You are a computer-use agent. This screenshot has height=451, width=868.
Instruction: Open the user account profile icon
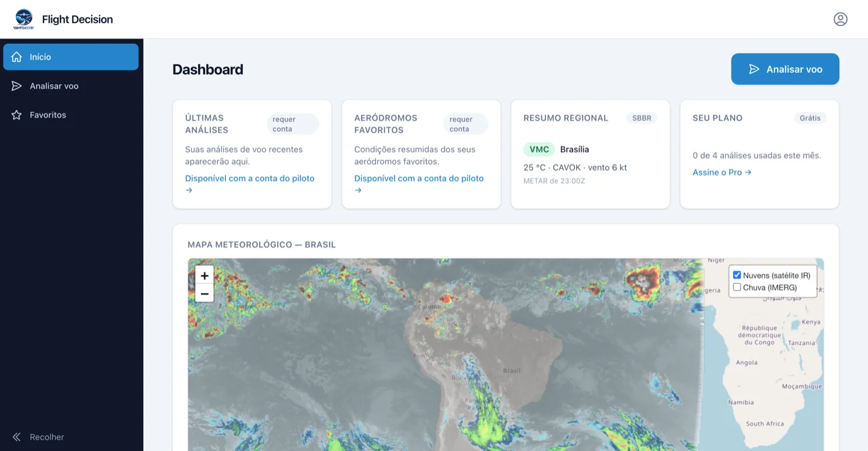click(x=841, y=19)
